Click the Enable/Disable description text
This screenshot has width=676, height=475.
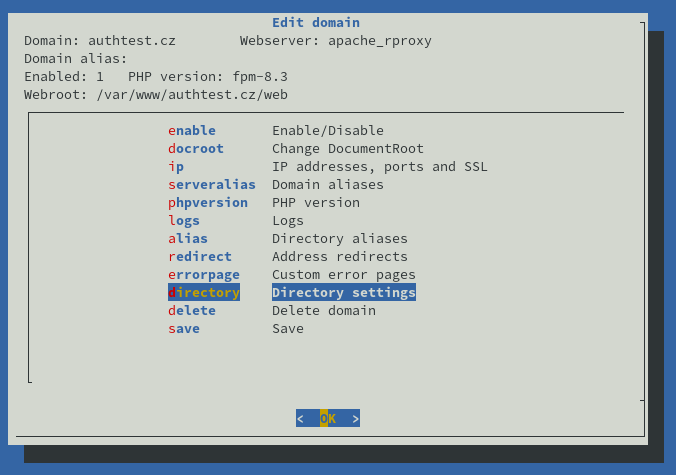[328, 131]
